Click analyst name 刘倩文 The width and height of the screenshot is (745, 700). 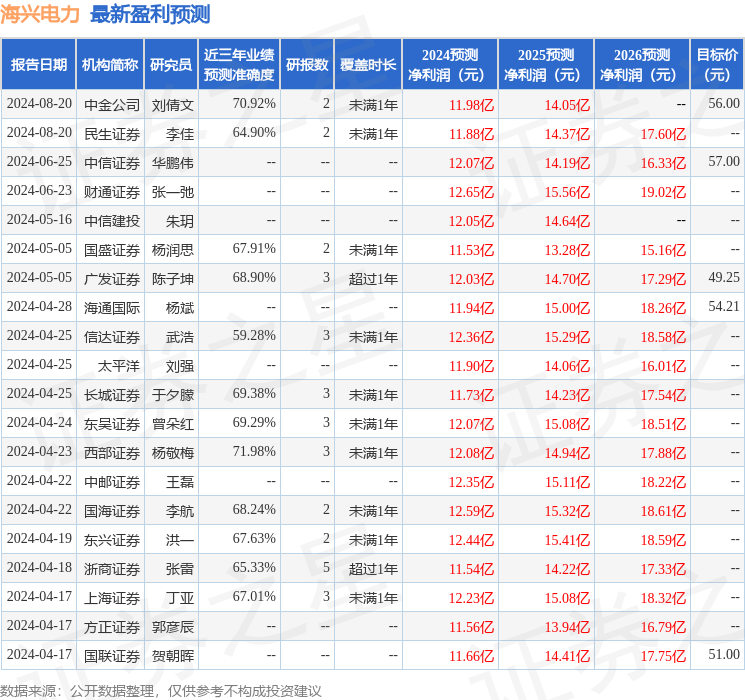(x=173, y=105)
